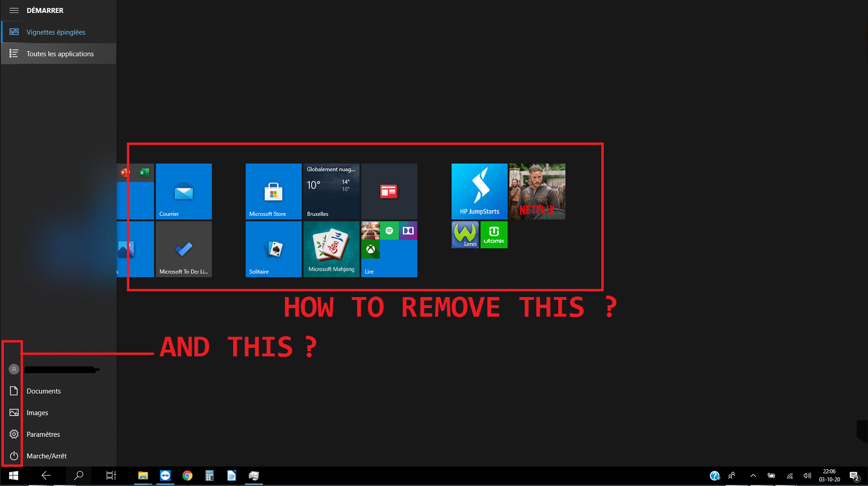Open the Netflix tile
Image resolution: width=868 pixels, height=486 pixels.
[x=537, y=191]
